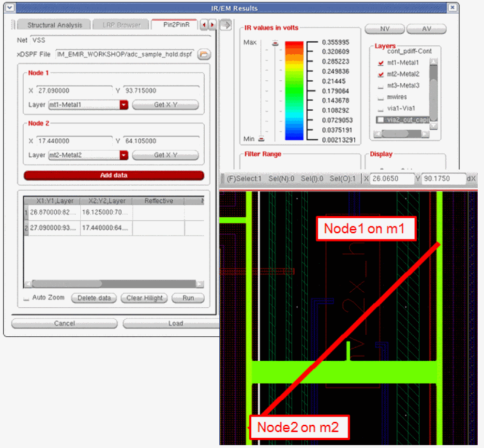Click the Reffective column header

(159, 201)
